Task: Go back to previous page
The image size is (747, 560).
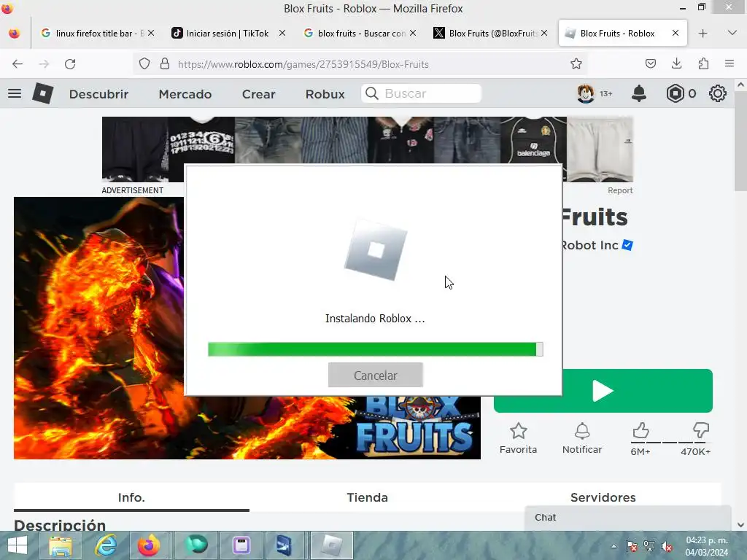Action: 18,64
